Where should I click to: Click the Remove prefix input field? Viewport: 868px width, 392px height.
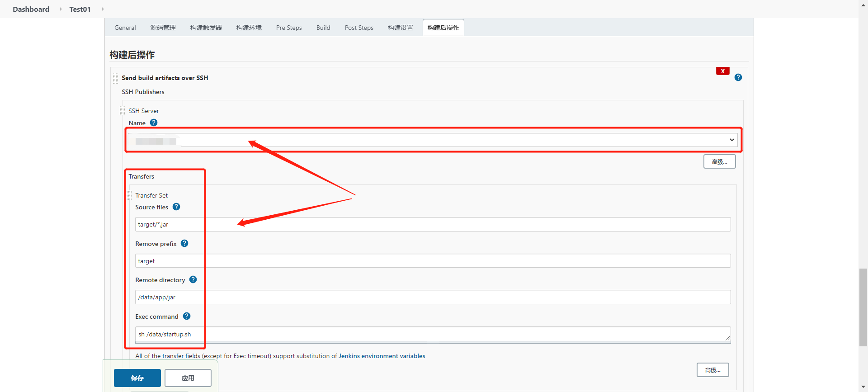433,261
